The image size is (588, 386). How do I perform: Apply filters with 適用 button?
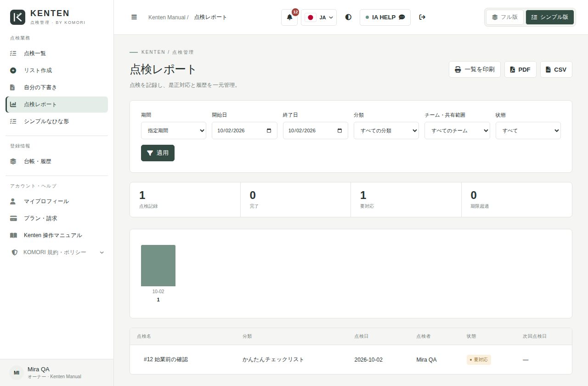coord(158,153)
